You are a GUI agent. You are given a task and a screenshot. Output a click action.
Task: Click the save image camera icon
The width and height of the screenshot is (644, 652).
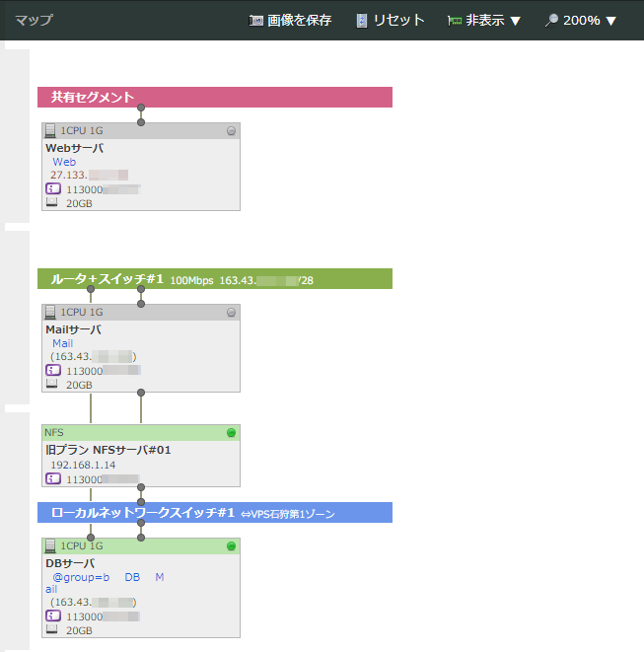256,21
